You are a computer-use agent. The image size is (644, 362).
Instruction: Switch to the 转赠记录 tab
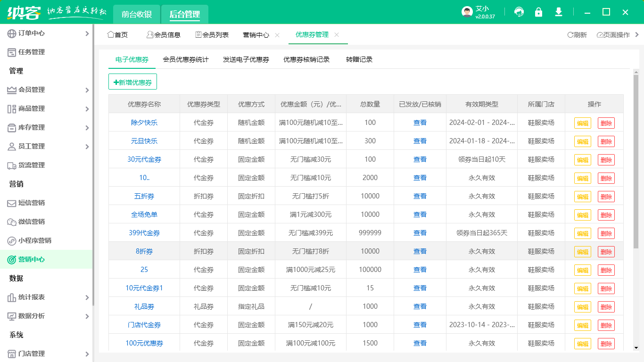[x=360, y=59]
